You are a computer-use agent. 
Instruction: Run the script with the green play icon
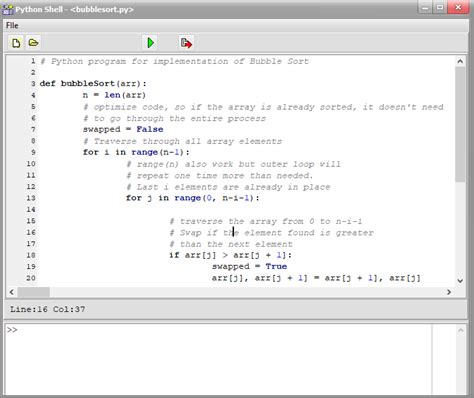[151, 43]
